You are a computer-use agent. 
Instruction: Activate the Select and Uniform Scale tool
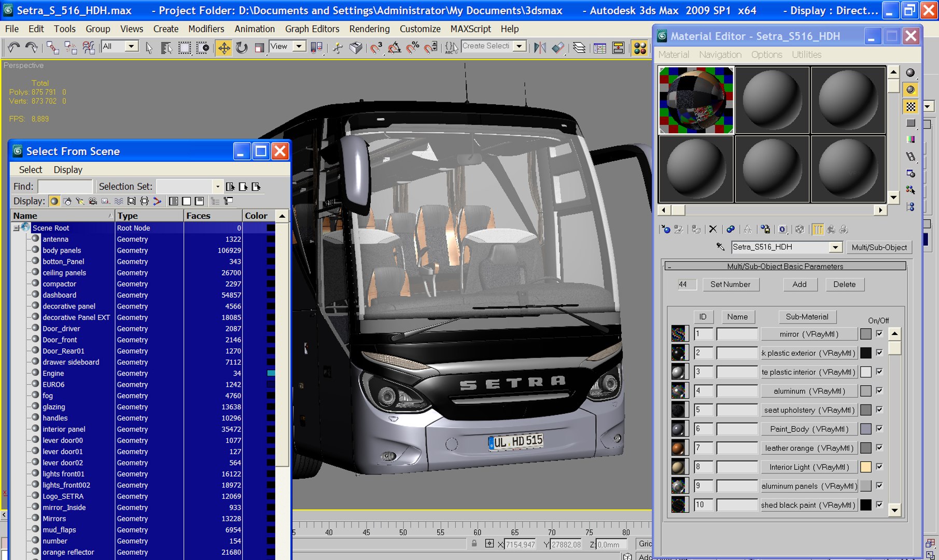[259, 48]
